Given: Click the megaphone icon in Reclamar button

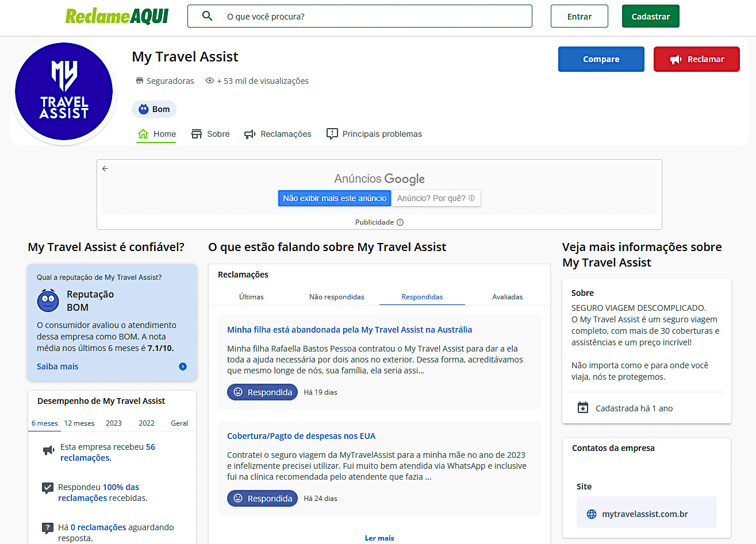Looking at the screenshot, I should 676,60.
